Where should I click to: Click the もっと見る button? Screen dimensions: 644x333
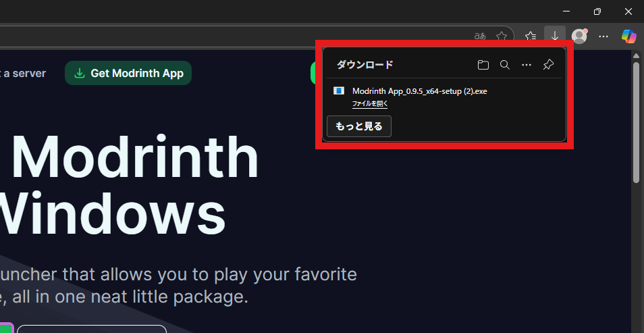[359, 126]
